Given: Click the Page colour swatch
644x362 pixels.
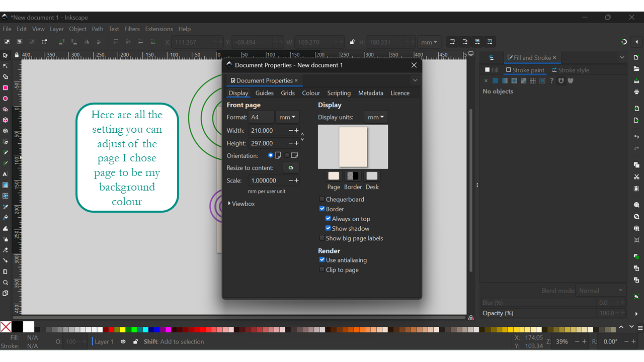Looking at the screenshot, I should [x=334, y=176].
